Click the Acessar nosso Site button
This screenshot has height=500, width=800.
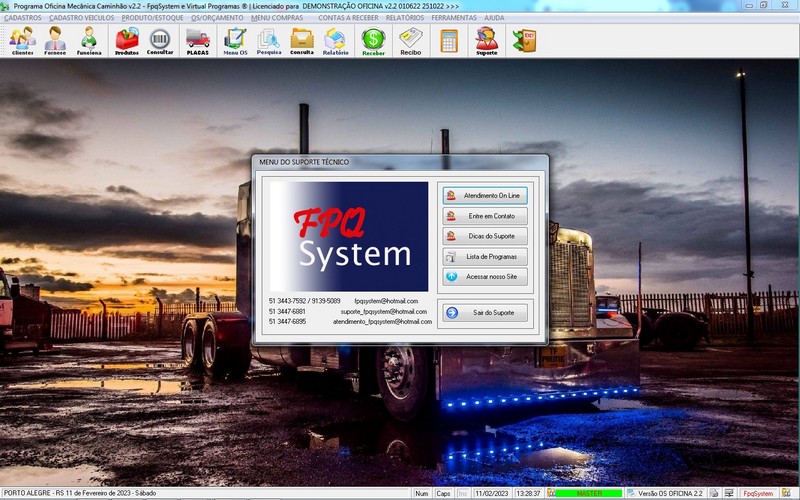(485, 277)
